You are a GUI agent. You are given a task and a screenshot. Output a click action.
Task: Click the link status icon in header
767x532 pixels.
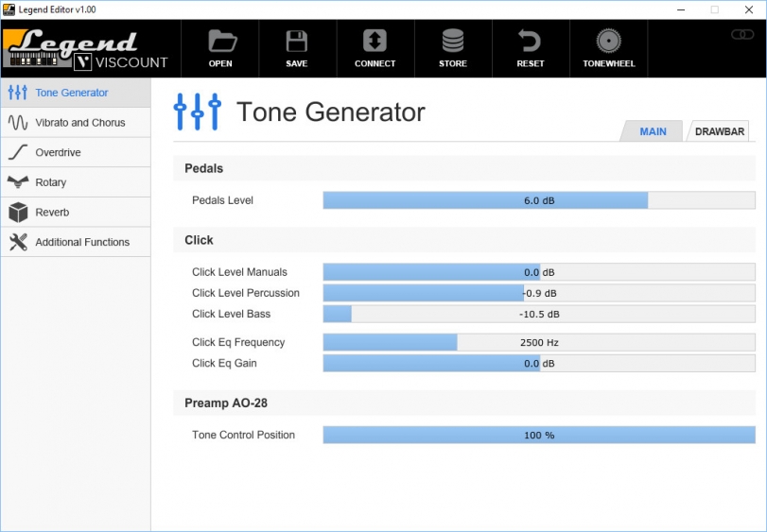pos(742,34)
